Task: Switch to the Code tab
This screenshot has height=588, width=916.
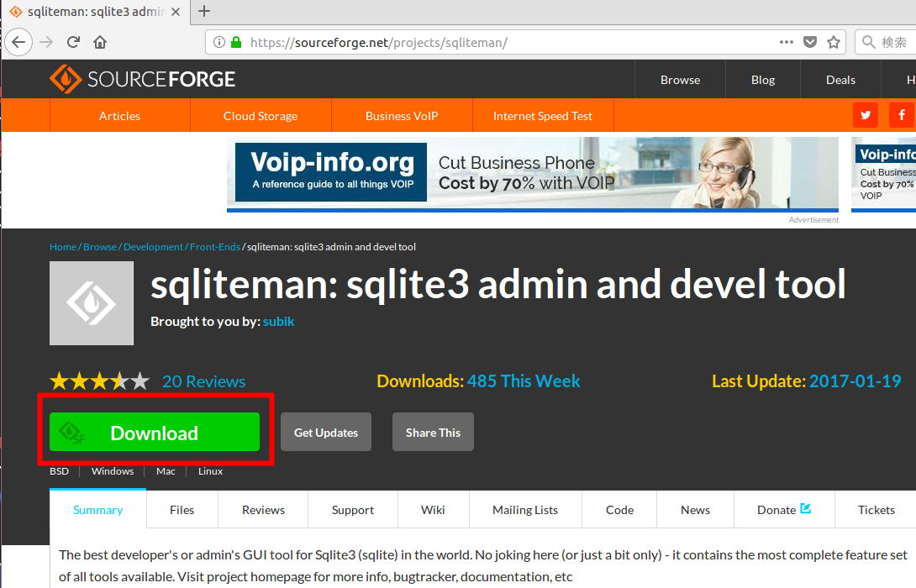Action: click(620, 510)
